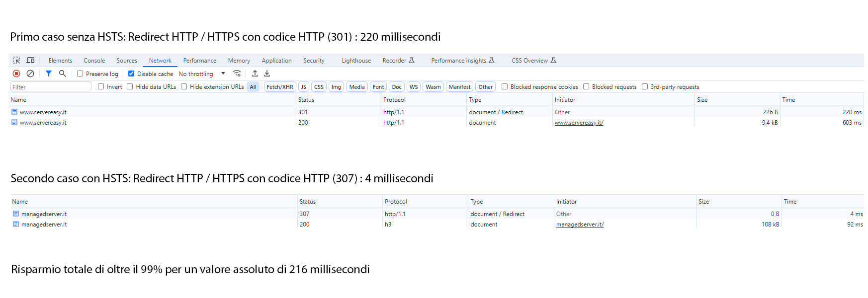Image resolution: width=868 pixels, height=298 pixels.
Task: Open the network search magnifier
Action: click(x=63, y=74)
